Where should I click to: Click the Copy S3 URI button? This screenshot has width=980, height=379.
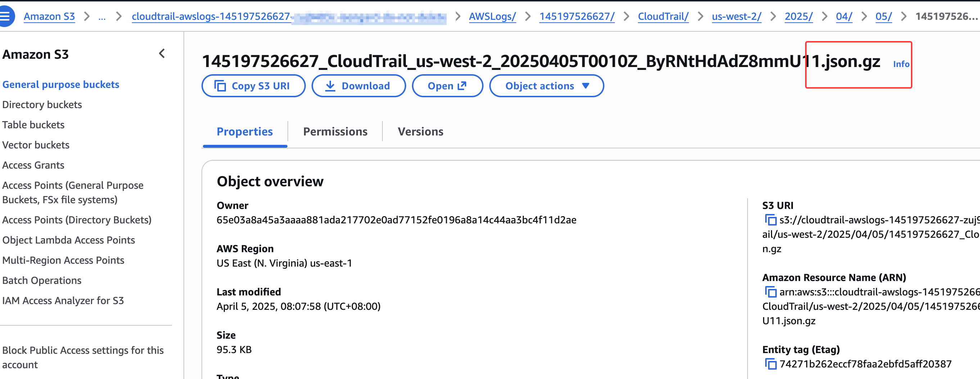coord(253,86)
